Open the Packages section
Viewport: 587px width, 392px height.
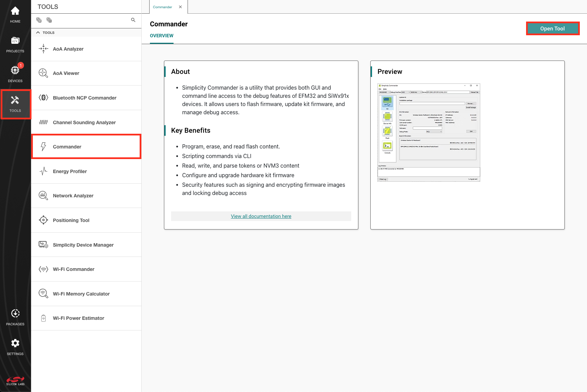pos(15,317)
